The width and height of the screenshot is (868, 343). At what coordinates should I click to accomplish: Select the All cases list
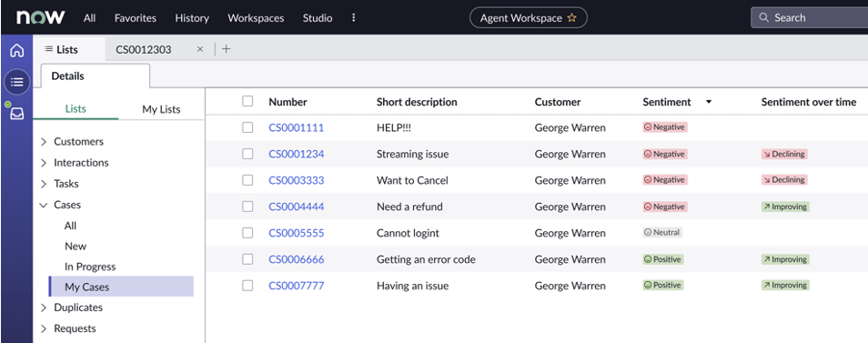70,226
